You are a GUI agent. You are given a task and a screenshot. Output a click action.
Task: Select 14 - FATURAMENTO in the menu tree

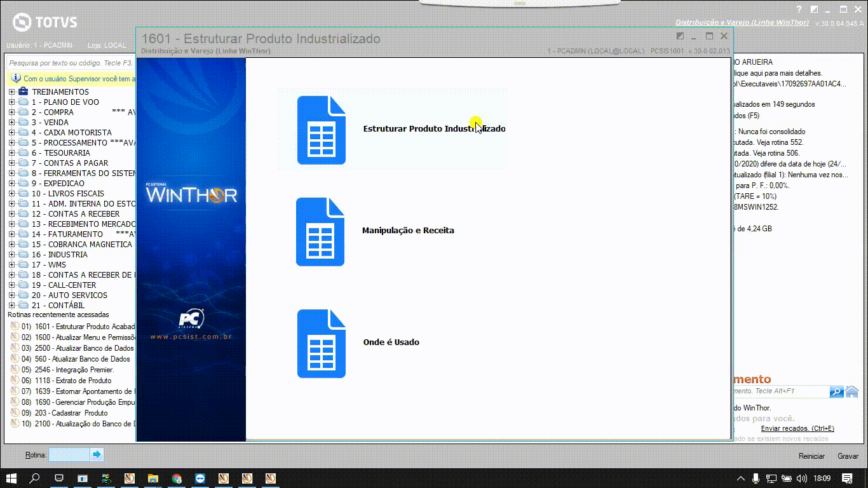coord(84,234)
